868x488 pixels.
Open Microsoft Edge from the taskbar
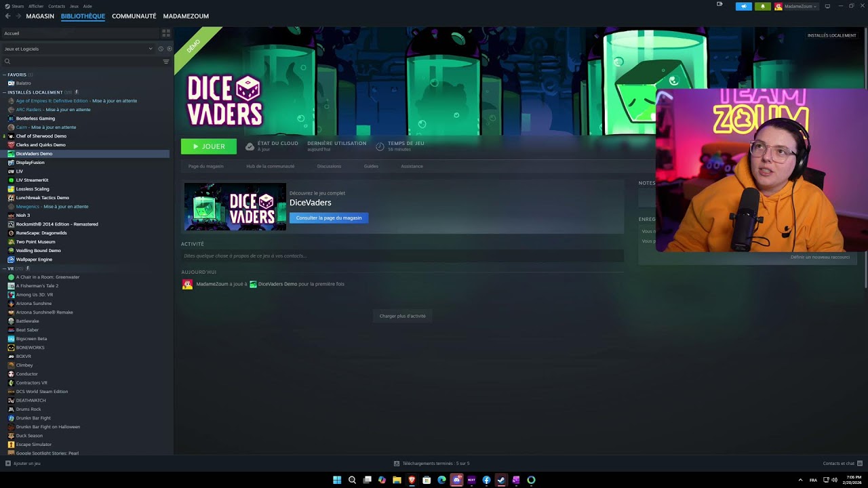441,480
